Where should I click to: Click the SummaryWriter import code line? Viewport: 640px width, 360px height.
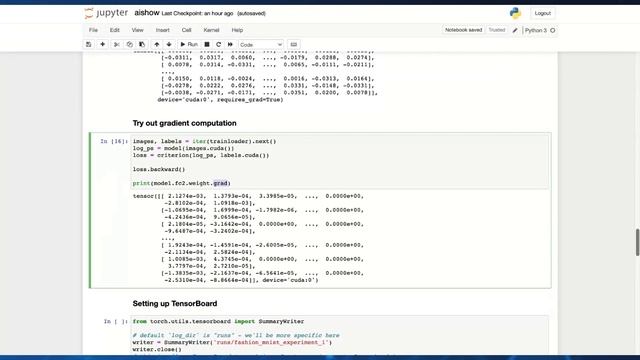tap(218, 322)
